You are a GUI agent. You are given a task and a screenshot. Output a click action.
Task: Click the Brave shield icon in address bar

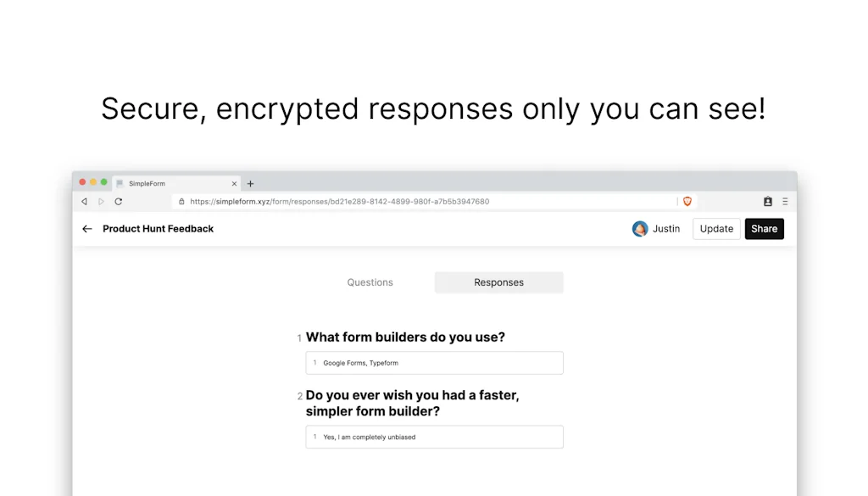687,201
